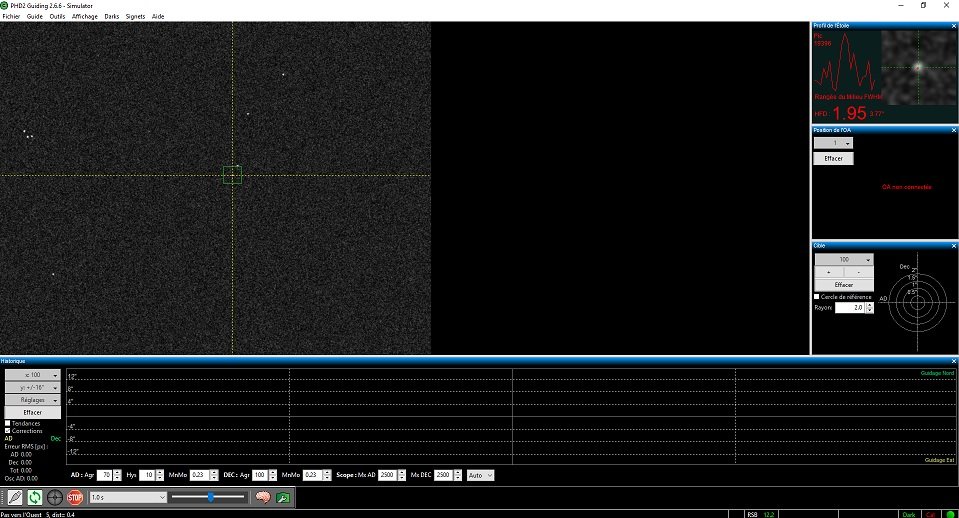This screenshot has width=959, height=518.
Task: Click the plus zoom button in Cible
Action: coord(829,272)
